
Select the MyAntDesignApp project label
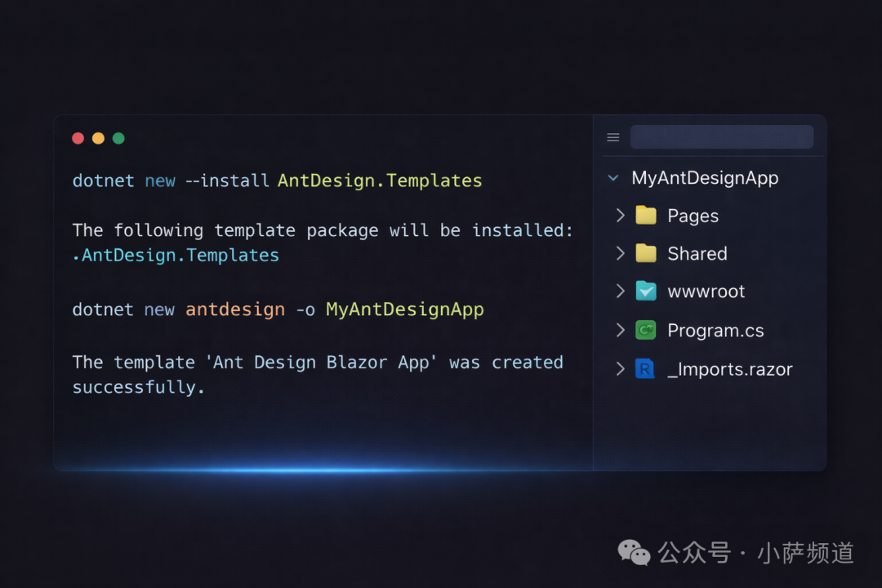point(705,178)
